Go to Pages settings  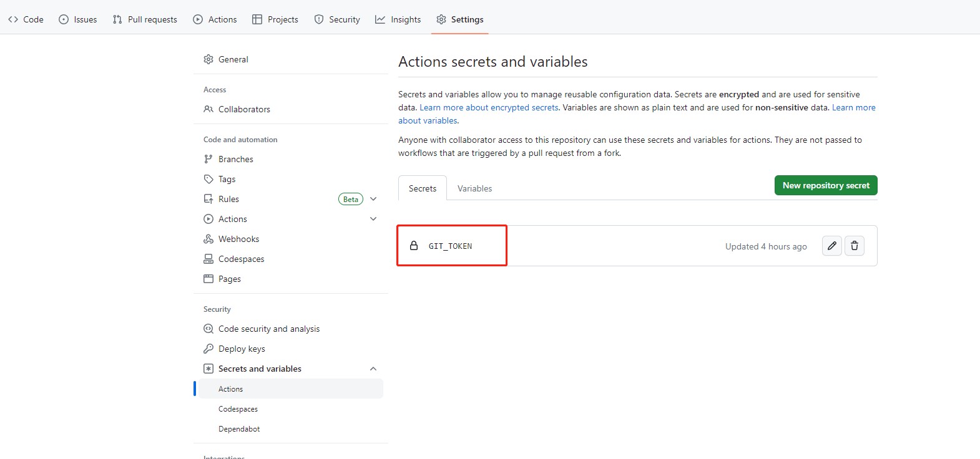[229, 279]
